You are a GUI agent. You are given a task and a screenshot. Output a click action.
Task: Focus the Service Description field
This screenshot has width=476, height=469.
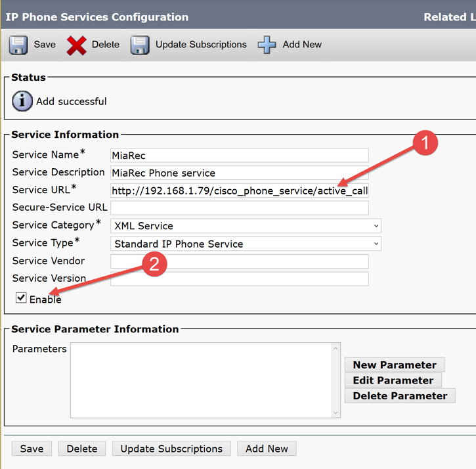(240, 173)
